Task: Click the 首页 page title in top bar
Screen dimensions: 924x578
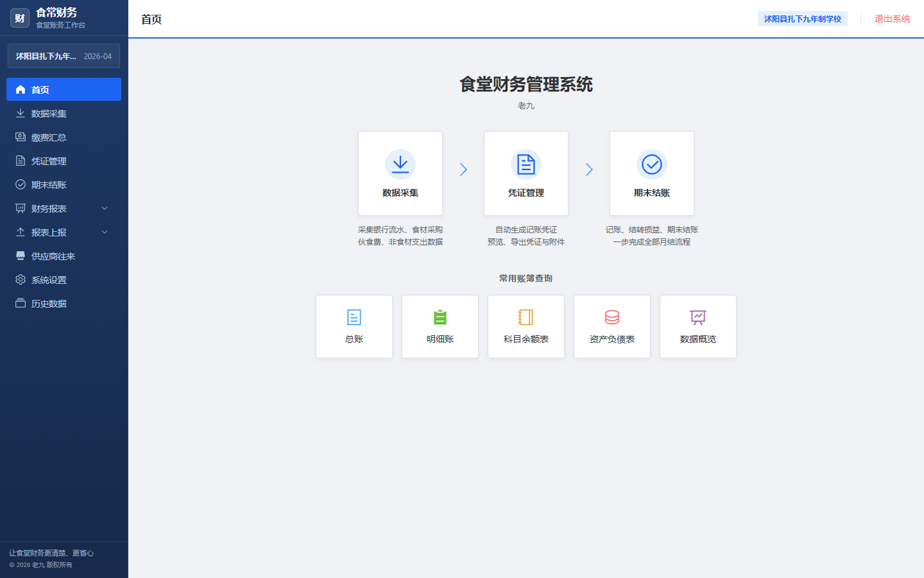Action: point(151,19)
